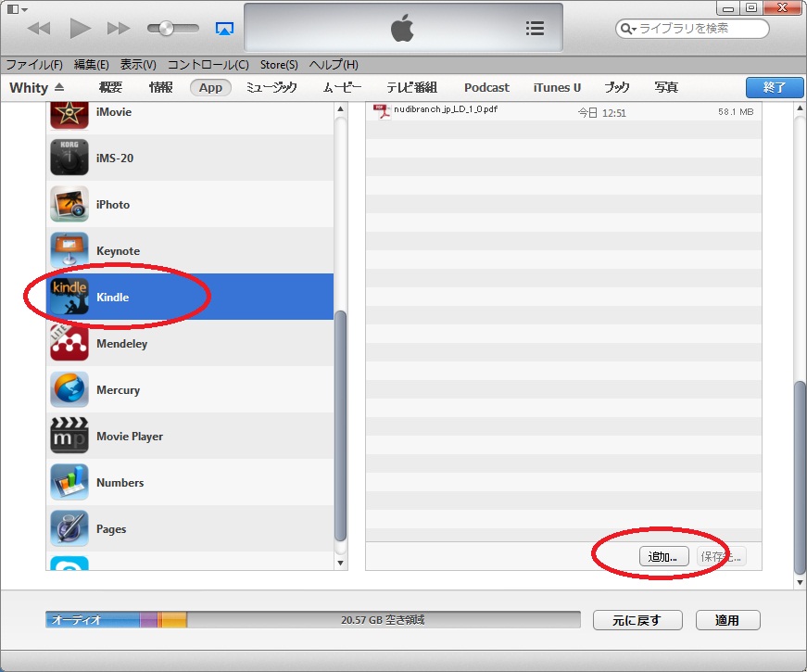
Task: Click the 保存先... button
Action: coord(722,557)
